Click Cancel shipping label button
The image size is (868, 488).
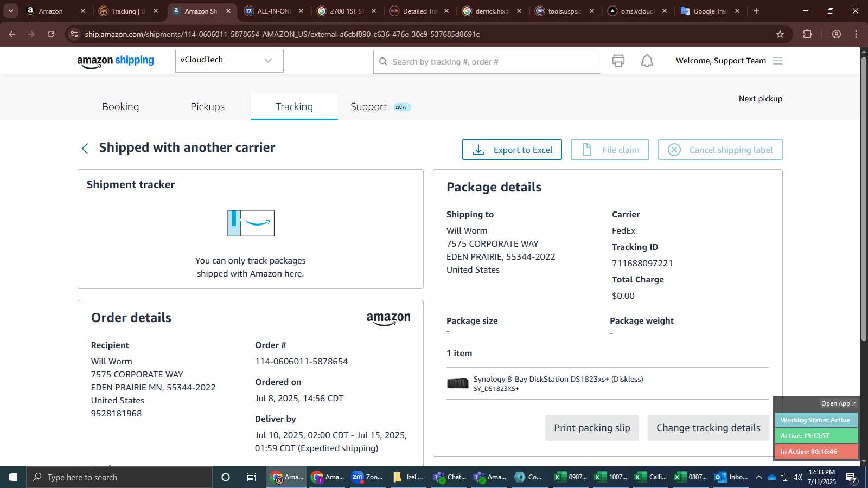(720, 150)
